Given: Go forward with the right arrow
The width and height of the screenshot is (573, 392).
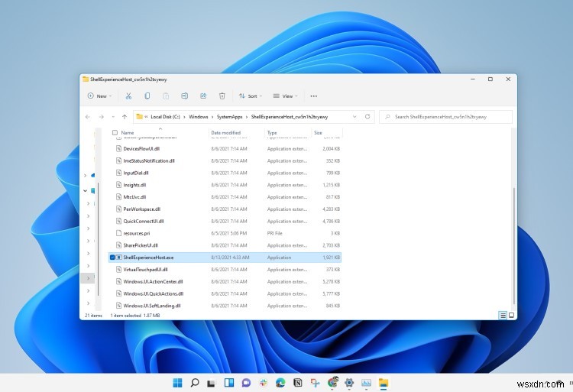Looking at the screenshot, I should coord(101,117).
